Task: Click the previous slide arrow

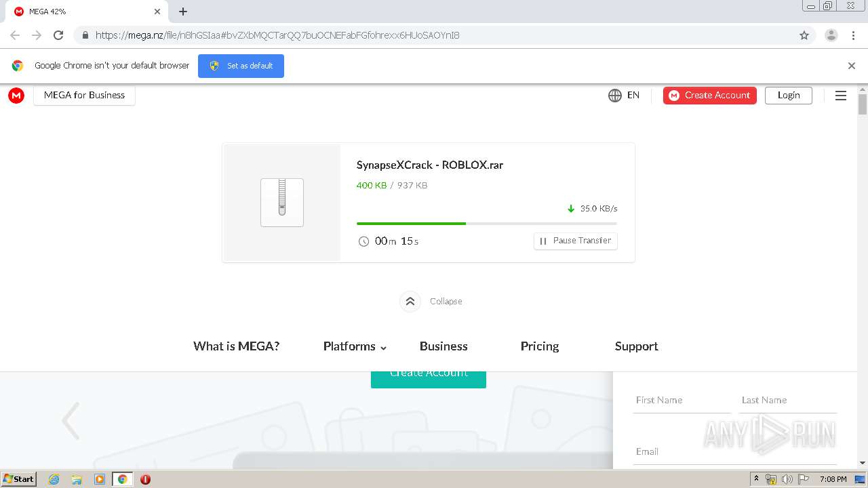Action: 71,421
